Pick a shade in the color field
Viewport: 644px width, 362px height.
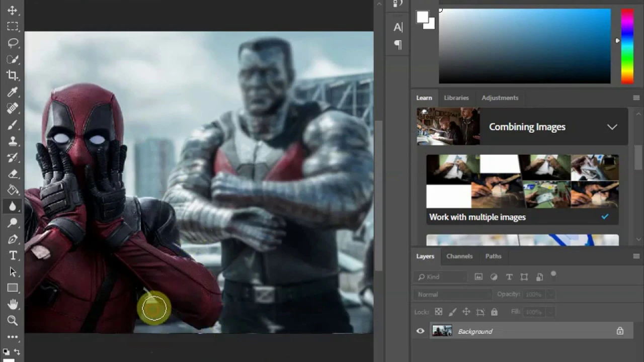click(x=525, y=46)
